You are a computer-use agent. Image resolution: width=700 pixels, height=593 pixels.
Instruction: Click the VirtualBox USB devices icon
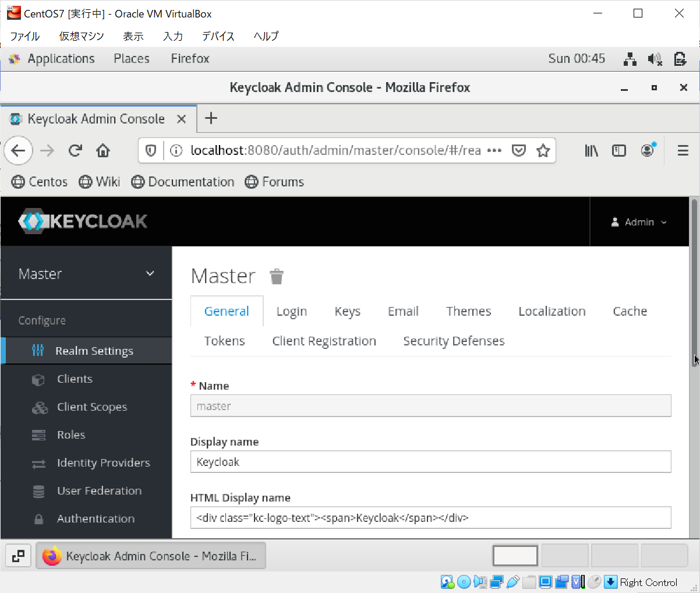[x=512, y=582]
